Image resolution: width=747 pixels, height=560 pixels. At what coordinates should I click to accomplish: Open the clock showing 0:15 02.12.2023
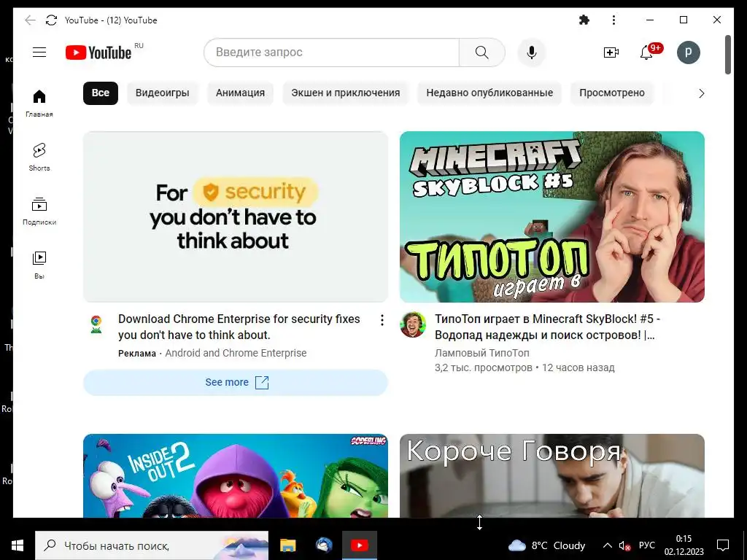pyautogui.click(x=684, y=545)
